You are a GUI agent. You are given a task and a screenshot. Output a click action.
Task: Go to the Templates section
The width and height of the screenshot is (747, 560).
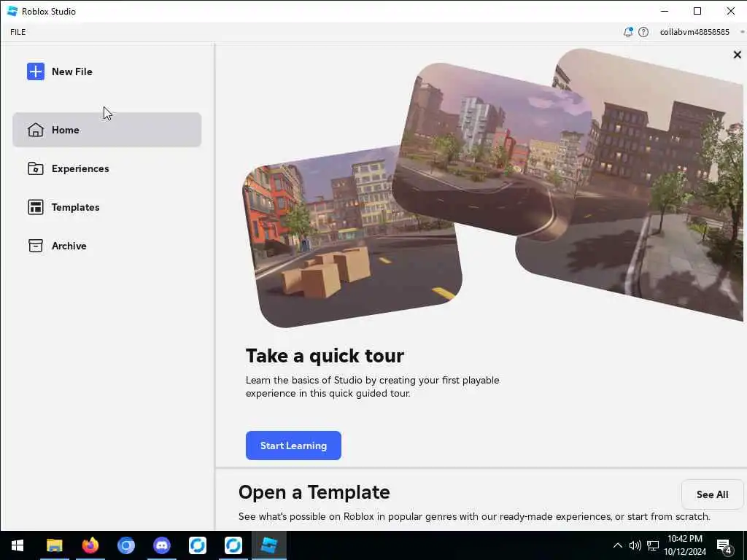[x=107, y=207]
